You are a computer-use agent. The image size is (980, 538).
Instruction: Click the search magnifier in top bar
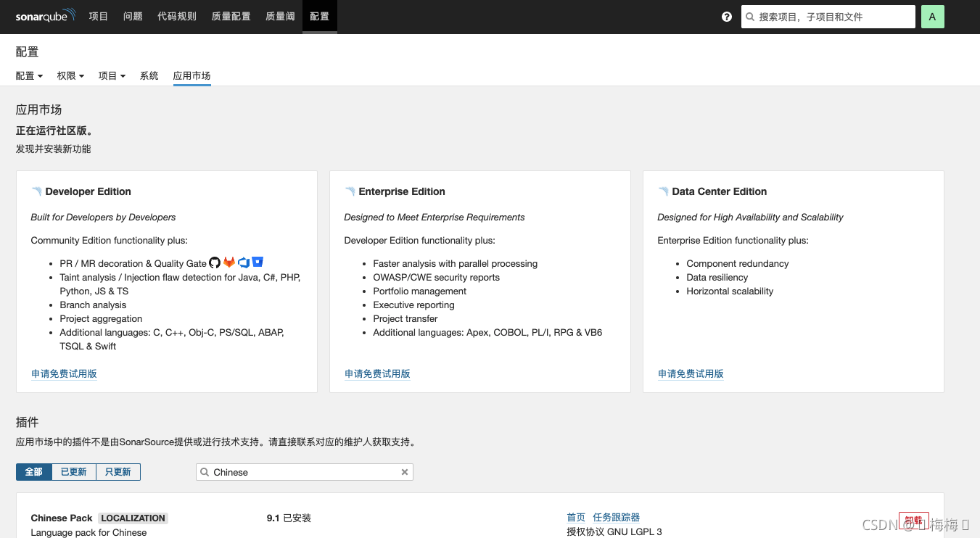(x=751, y=17)
